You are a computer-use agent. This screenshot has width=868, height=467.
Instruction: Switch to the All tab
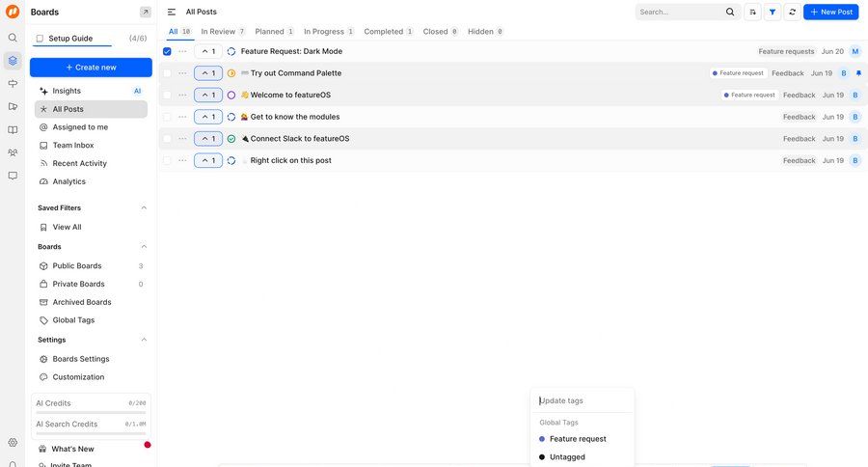point(180,32)
